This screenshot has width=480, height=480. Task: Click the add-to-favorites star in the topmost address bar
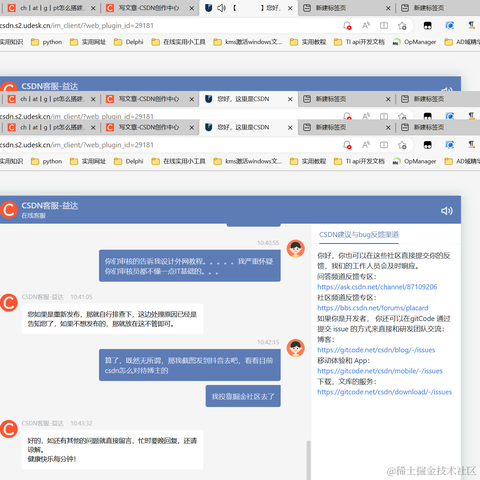[x=402, y=26]
